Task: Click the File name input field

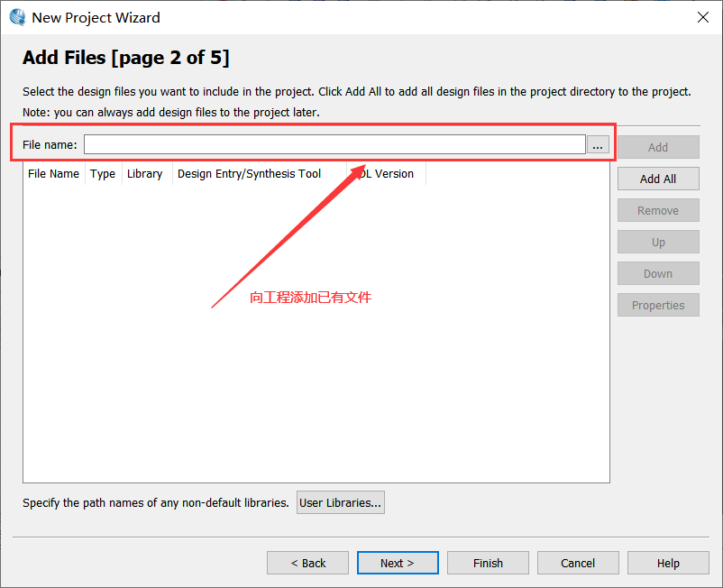Action: pyautogui.click(x=334, y=144)
